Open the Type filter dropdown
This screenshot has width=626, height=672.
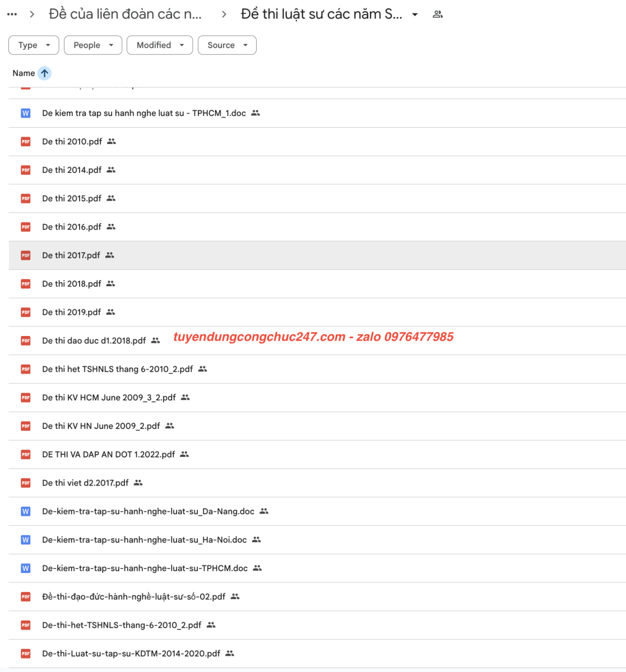coord(34,45)
